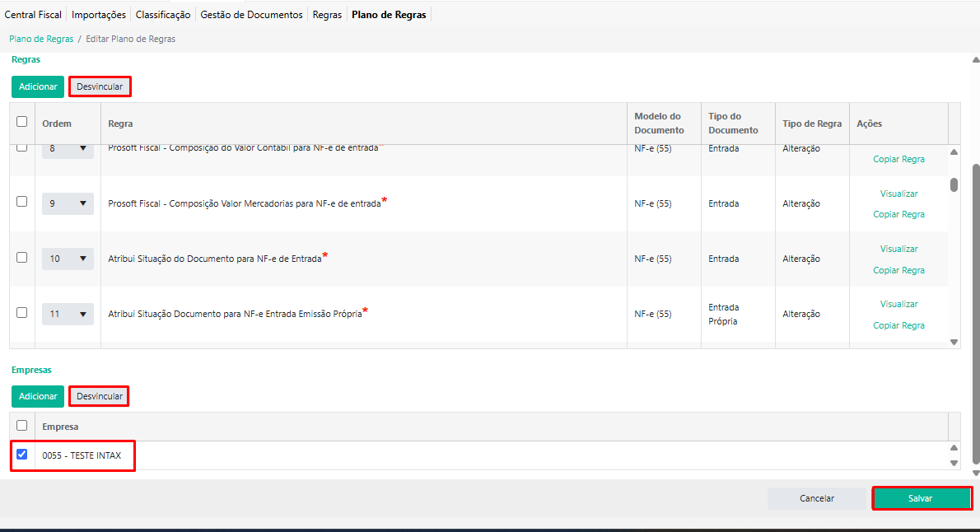Click Visualizar link for rule 10

[898, 249]
